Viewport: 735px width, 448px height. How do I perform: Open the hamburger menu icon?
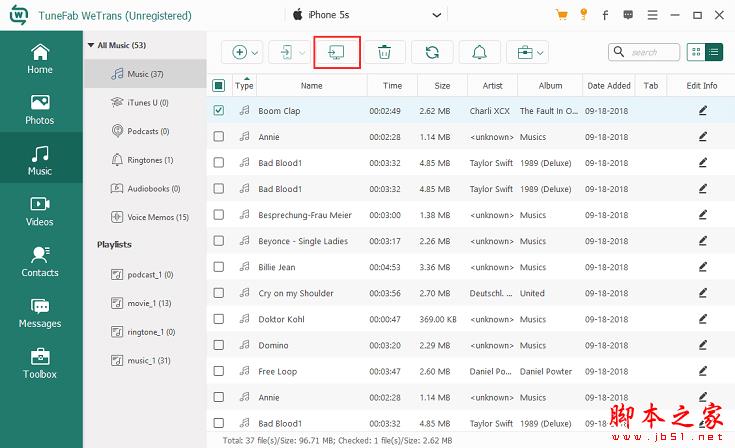652,15
